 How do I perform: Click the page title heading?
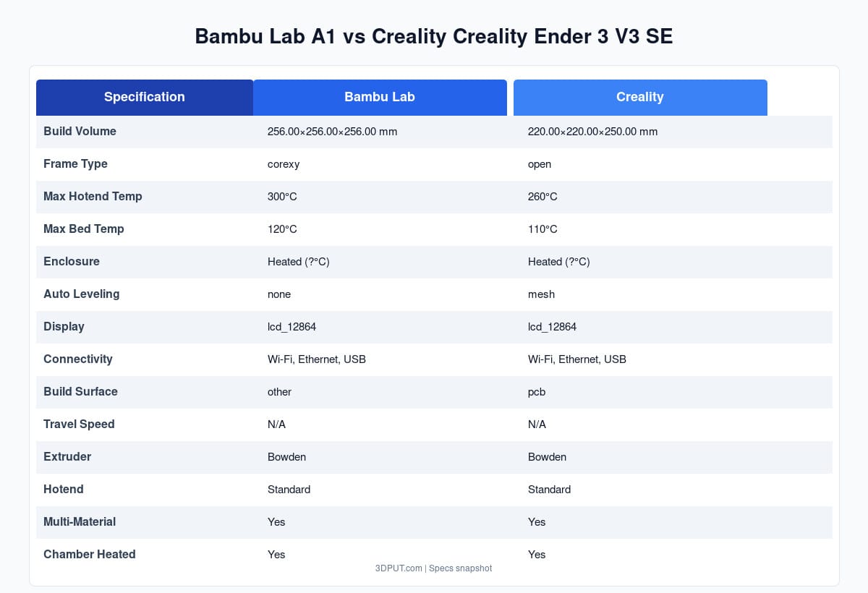pos(434,36)
